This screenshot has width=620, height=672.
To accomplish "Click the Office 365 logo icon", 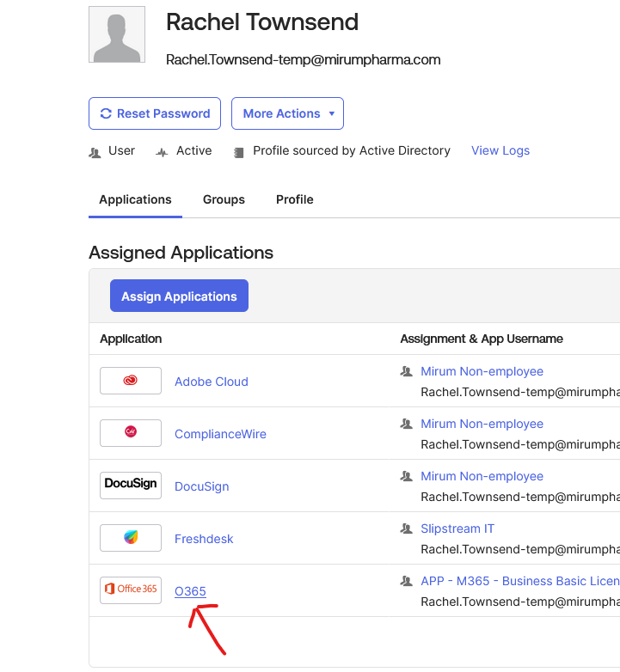I will (131, 590).
